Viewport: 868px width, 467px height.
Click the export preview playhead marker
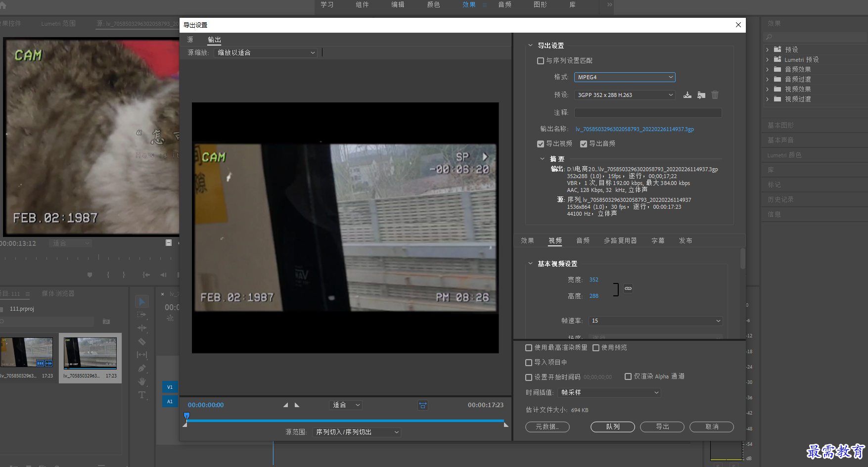[186, 416]
